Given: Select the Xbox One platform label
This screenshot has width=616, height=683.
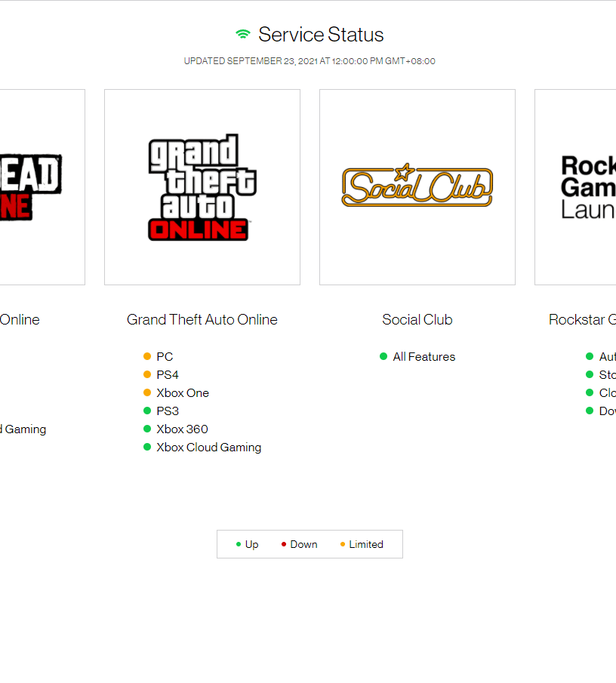Looking at the screenshot, I should 183,393.
